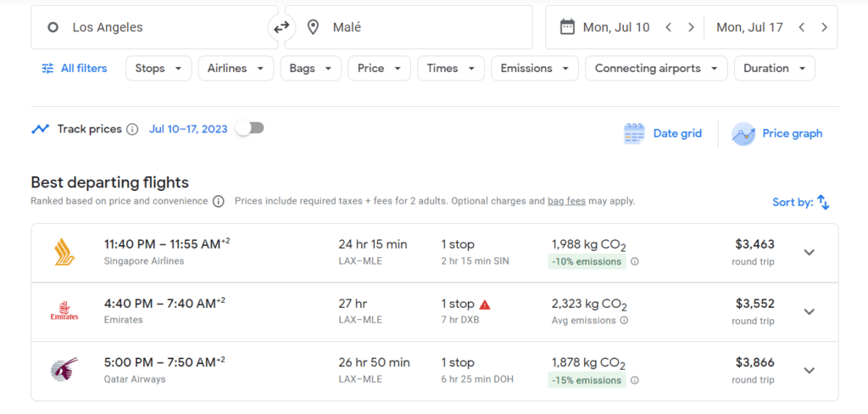Show info about Track prices

[x=131, y=130]
